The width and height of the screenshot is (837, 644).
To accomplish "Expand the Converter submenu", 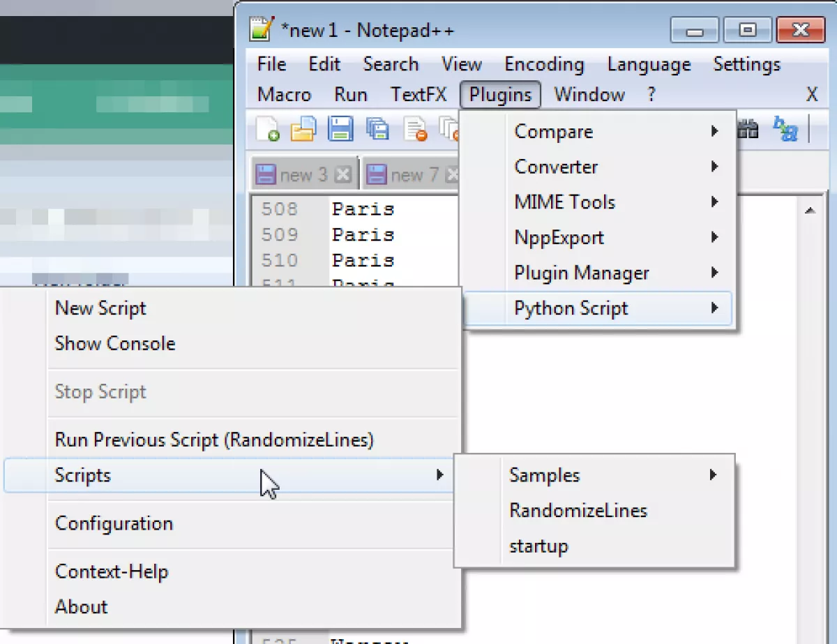I will tap(598, 167).
